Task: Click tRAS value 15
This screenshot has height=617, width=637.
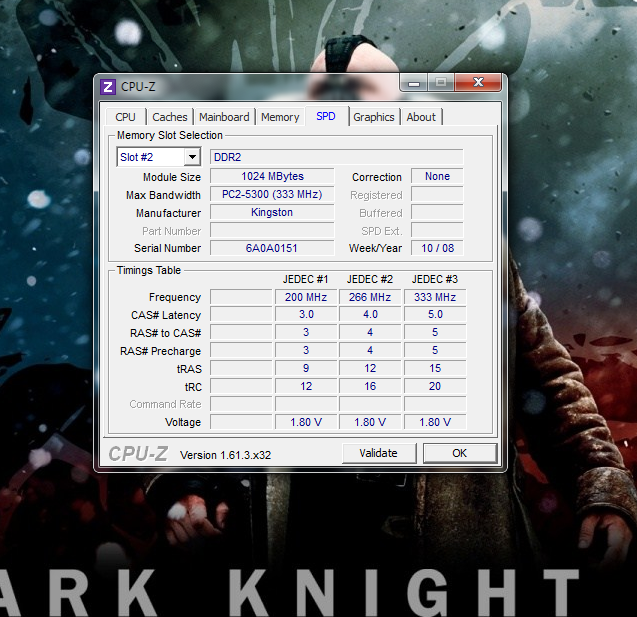Action: (x=435, y=368)
